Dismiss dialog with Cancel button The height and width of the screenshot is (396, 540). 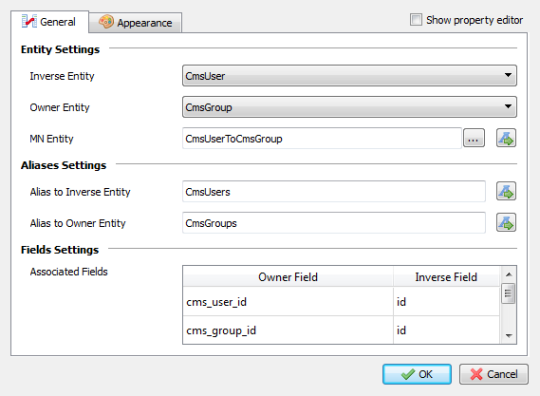click(x=494, y=374)
